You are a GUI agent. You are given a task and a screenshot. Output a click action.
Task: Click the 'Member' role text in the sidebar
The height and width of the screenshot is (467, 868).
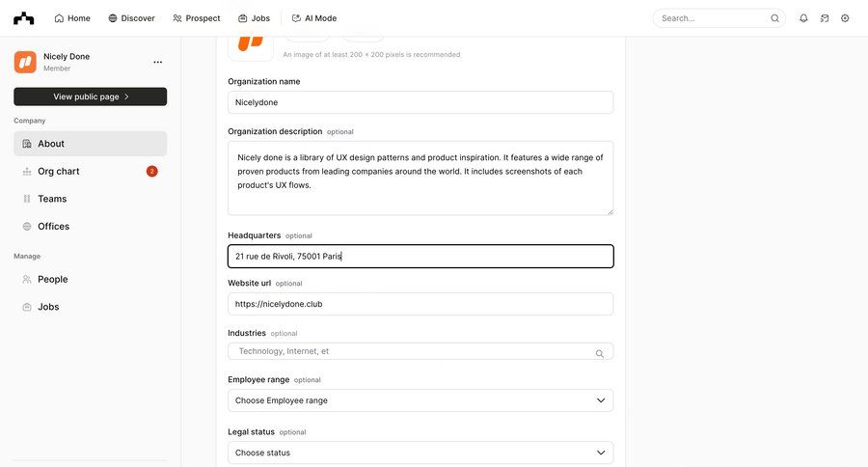(57, 69)
